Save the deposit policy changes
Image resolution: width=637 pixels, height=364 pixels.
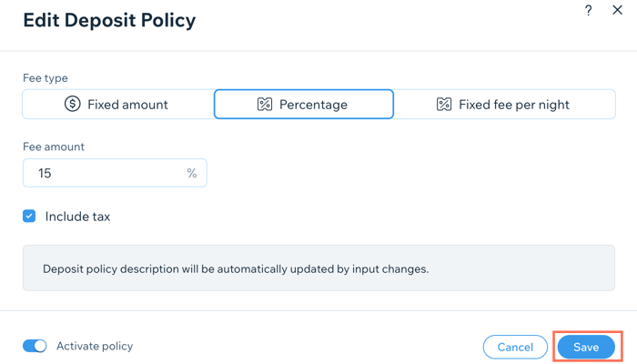[586, 347]
